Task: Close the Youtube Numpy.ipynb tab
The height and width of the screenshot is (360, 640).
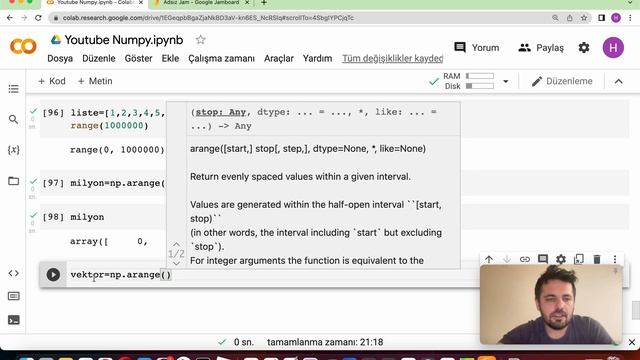Action: pos(141,3)
